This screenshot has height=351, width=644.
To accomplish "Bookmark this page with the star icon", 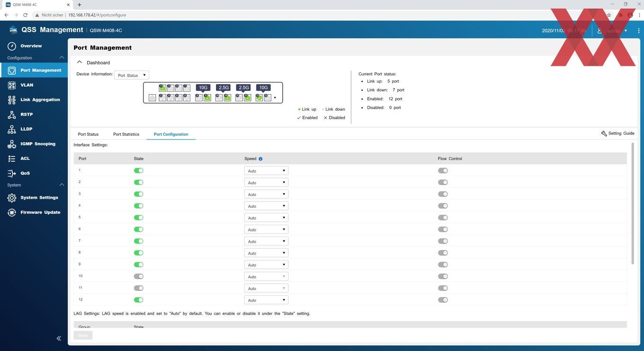I will pyautogui.click(x=609, y=15).
